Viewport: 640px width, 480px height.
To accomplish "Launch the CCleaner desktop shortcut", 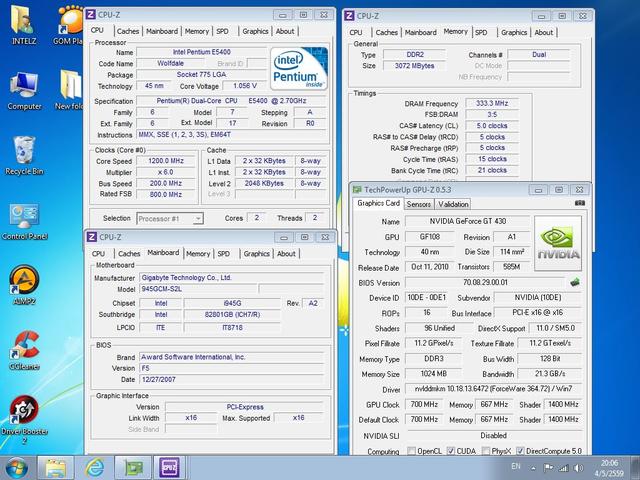I will click(x=24, y=350).
